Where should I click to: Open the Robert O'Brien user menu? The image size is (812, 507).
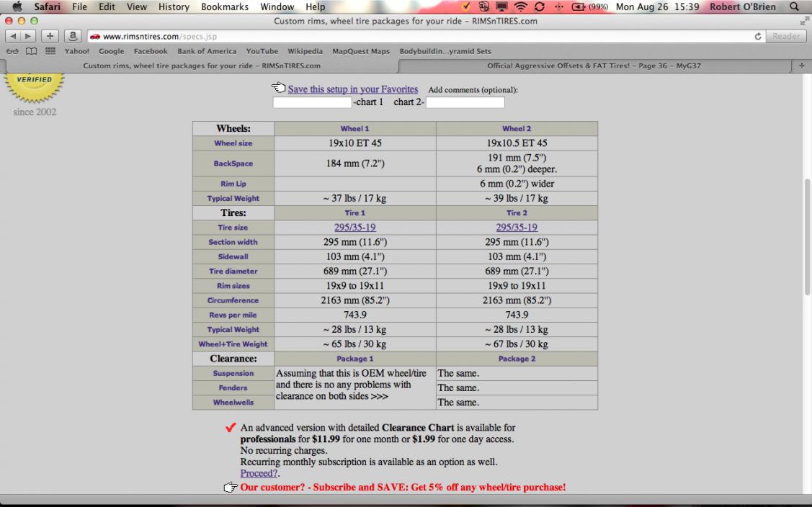coord(744,6)
